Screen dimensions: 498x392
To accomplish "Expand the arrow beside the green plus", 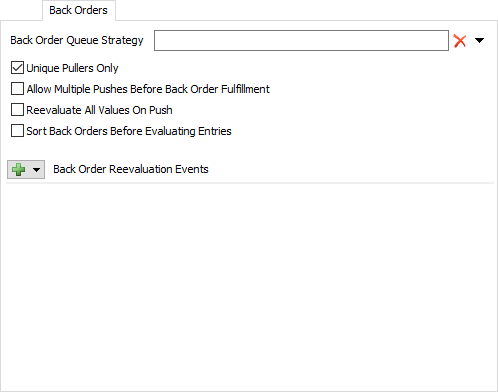I will pos(36,170).
